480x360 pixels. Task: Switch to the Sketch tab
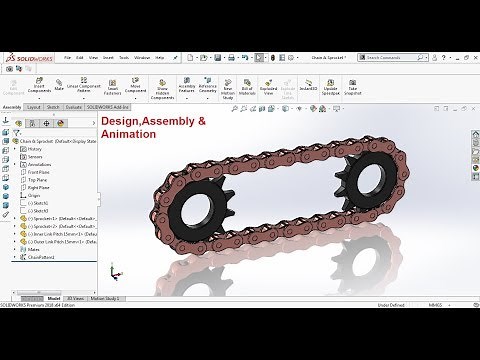pyautogui.click(x=53, y=107)
